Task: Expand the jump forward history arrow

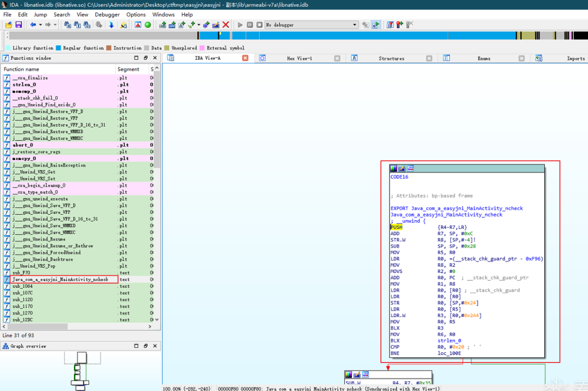Action: (55, 24)
